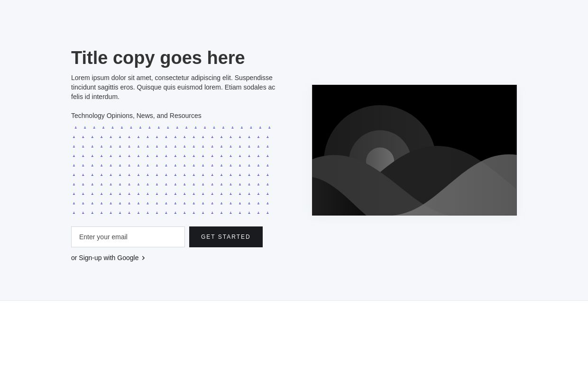Click first tiny icon in grid's third row
Image resolution: width=588 pixels, height=379 pixels.
[x=74, y=146]
